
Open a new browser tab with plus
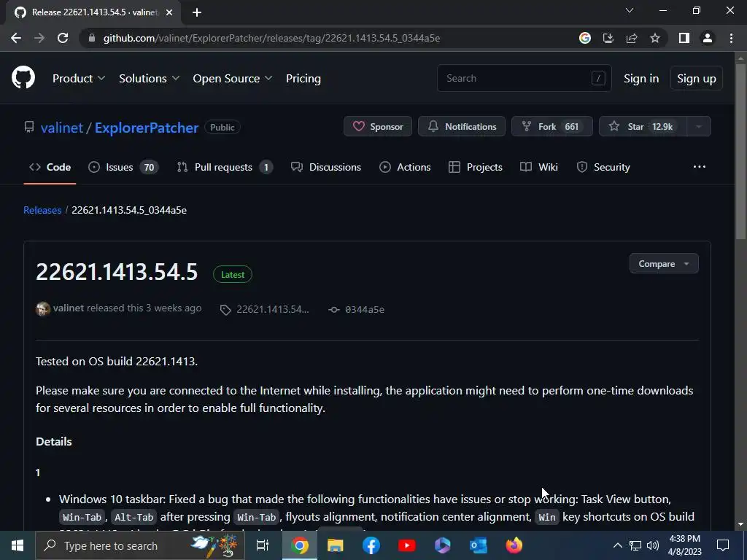tap(197, 12)
